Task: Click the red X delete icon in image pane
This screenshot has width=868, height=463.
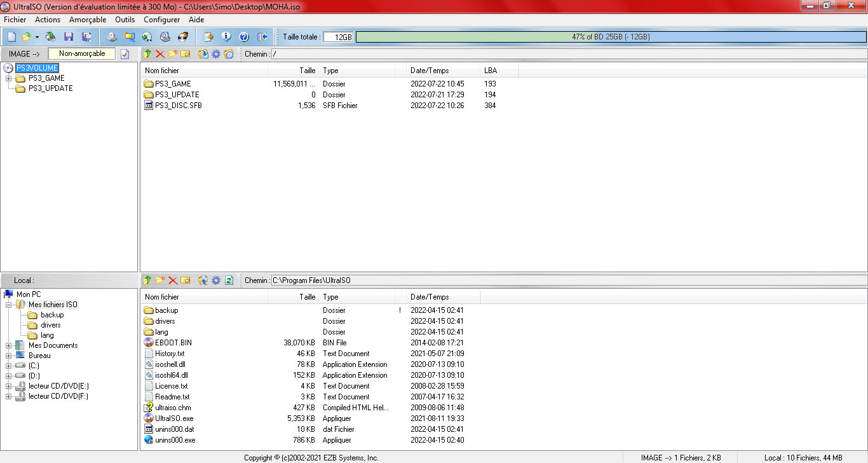Action: click(159, 54)
